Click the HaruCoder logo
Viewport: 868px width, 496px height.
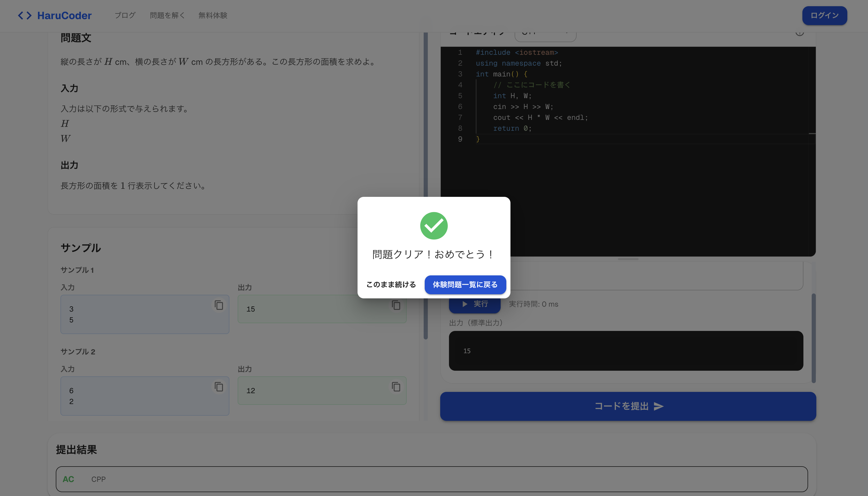coord(55,15)
